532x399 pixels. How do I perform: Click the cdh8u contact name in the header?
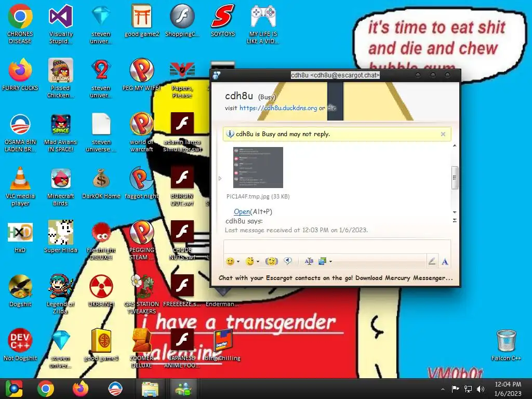click(x=239, y=96)
